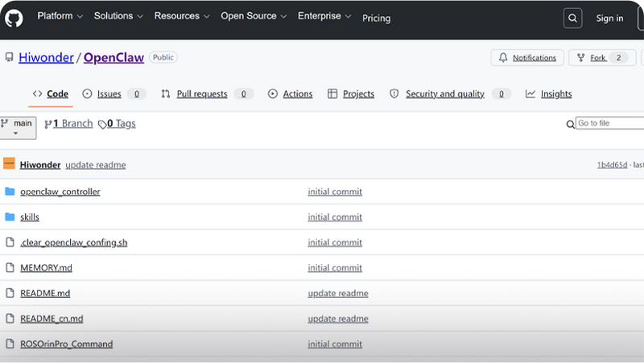The height and width of the screenshot is (363, 644).
Task: Click the skills folder icon
Action: tap(10, 217)
